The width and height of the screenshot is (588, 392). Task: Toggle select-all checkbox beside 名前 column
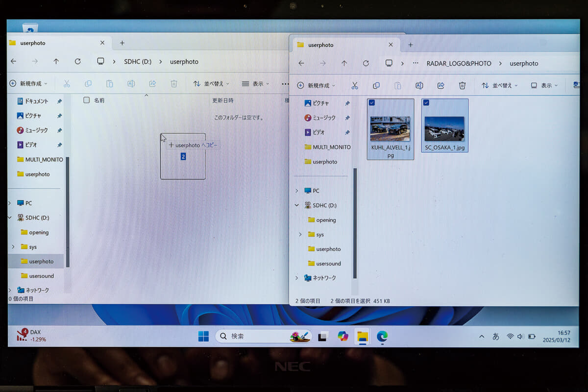click(87, 100)
